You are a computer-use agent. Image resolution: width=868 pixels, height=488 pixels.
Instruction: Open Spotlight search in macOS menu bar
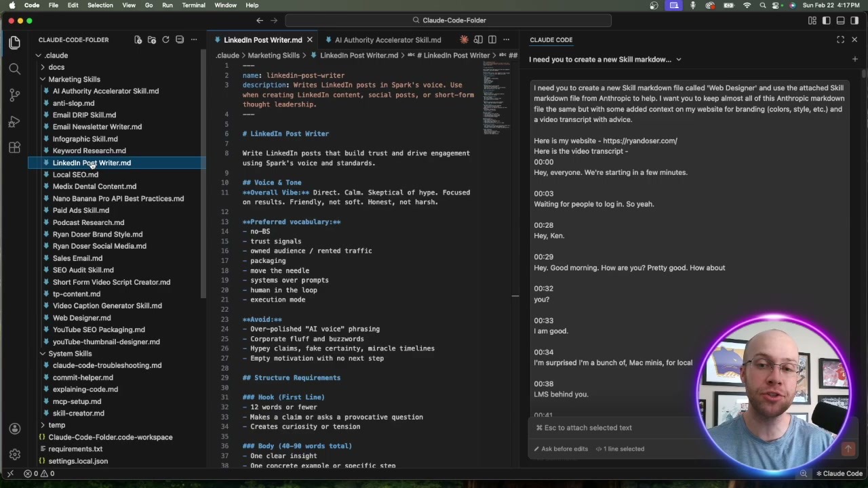click(763, 5)
